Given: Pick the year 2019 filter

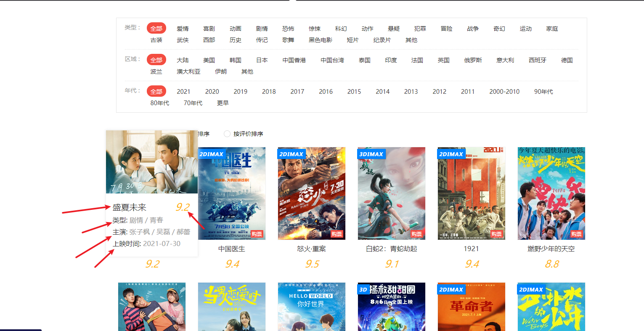Looking at the screenshot, I should click(241, 92).
